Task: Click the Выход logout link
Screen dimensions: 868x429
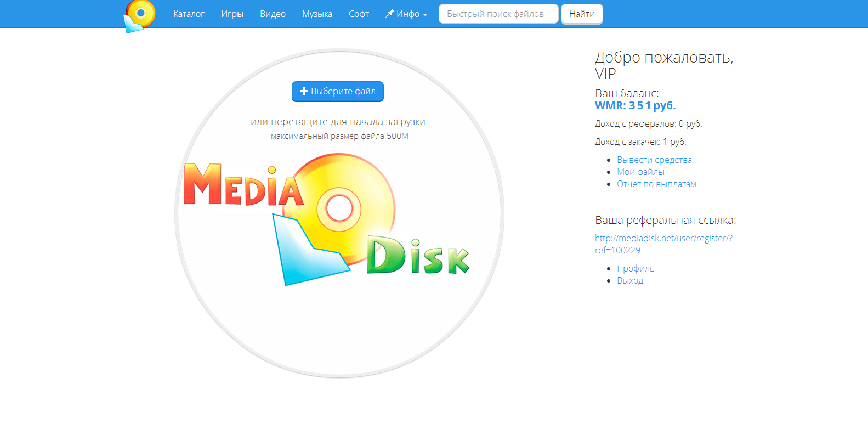Action: (630, 280)
